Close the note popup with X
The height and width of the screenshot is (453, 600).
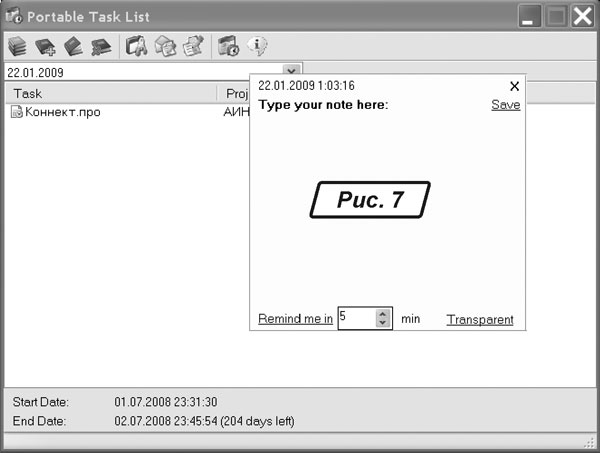point(514,86)
